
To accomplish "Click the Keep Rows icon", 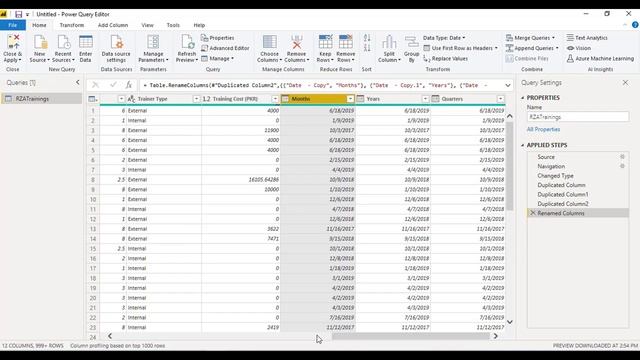I will (325, 42).
